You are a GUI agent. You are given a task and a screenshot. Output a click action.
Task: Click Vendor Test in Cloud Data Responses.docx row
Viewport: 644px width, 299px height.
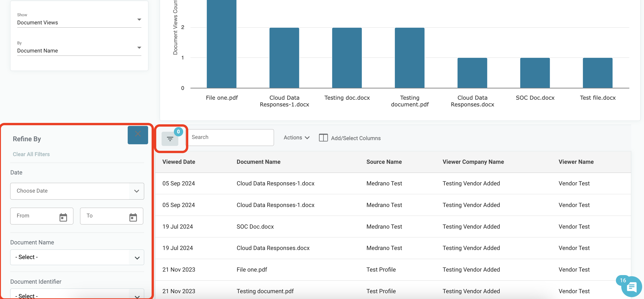click(574, 248)
